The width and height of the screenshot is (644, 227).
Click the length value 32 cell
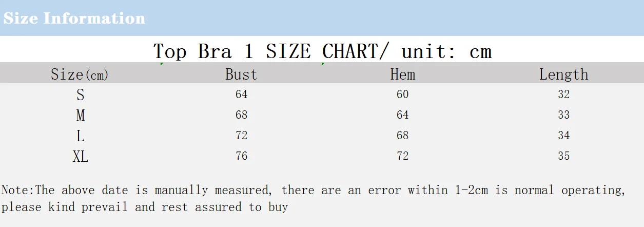click(x=564, y=94)
